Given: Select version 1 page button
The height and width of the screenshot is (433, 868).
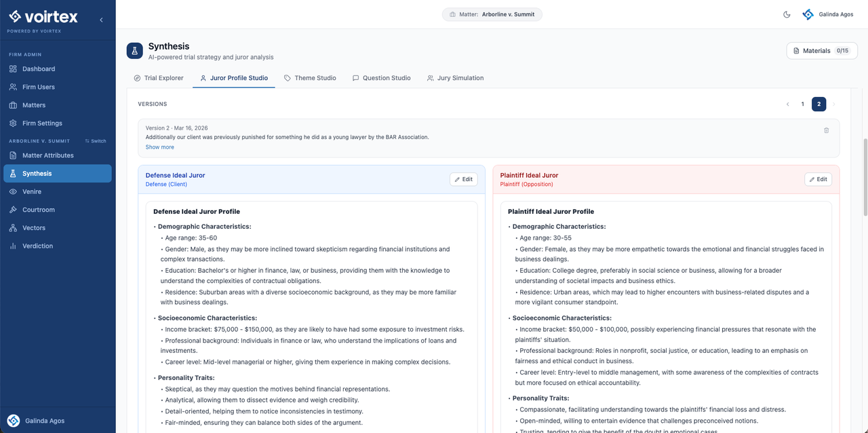Looking at the screenshot, I should click(803, 105).
